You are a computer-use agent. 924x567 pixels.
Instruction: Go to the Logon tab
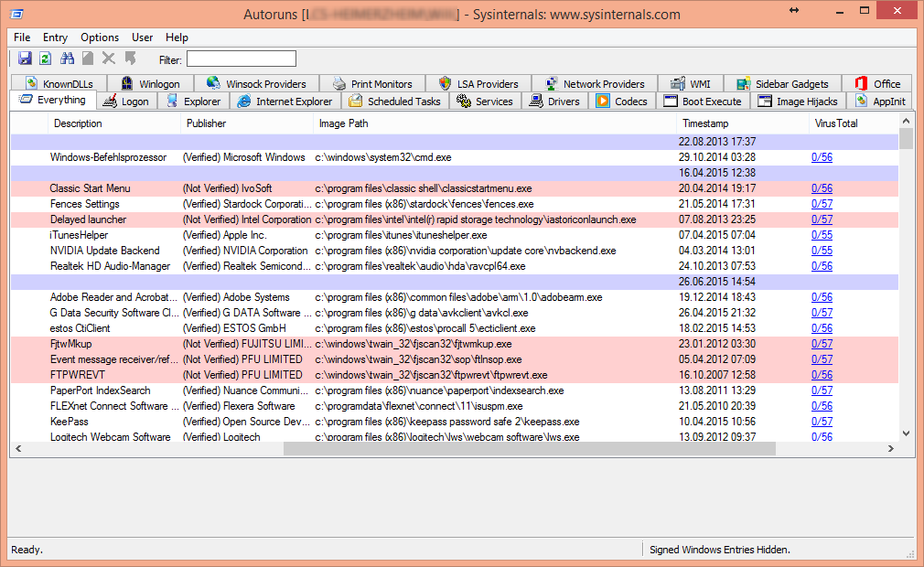click(x=126, y=102)
